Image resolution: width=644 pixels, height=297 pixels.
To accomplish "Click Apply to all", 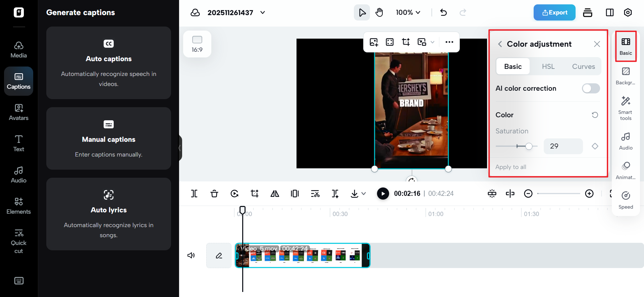I will [x=511, y=167].
